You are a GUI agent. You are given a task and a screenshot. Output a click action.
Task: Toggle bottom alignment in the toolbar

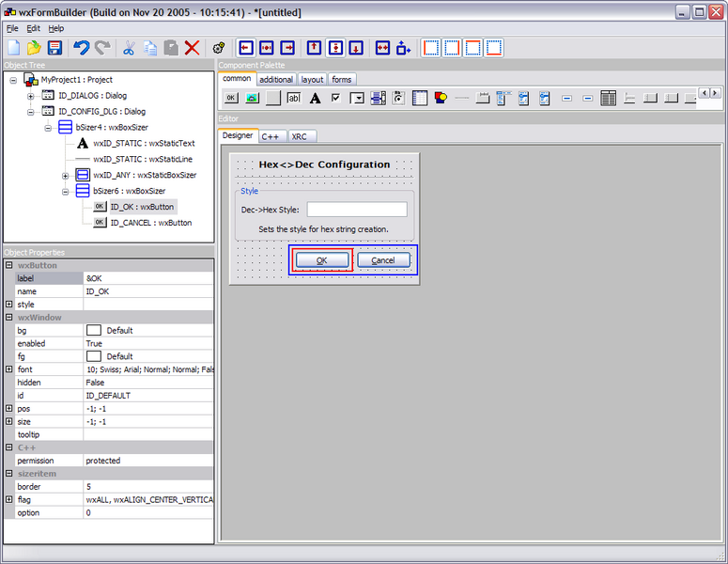coord(356,48)
